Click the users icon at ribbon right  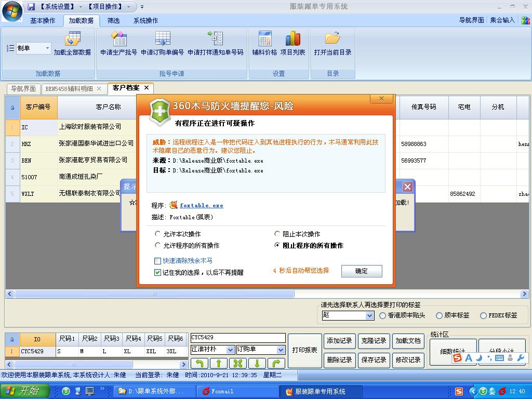tap(526, 20)
